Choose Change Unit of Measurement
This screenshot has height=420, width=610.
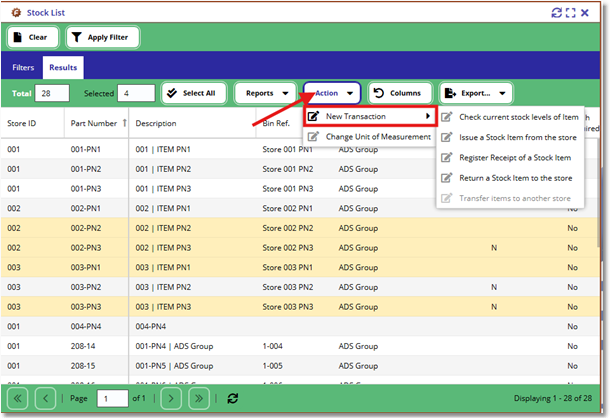[x=369, y=137]
